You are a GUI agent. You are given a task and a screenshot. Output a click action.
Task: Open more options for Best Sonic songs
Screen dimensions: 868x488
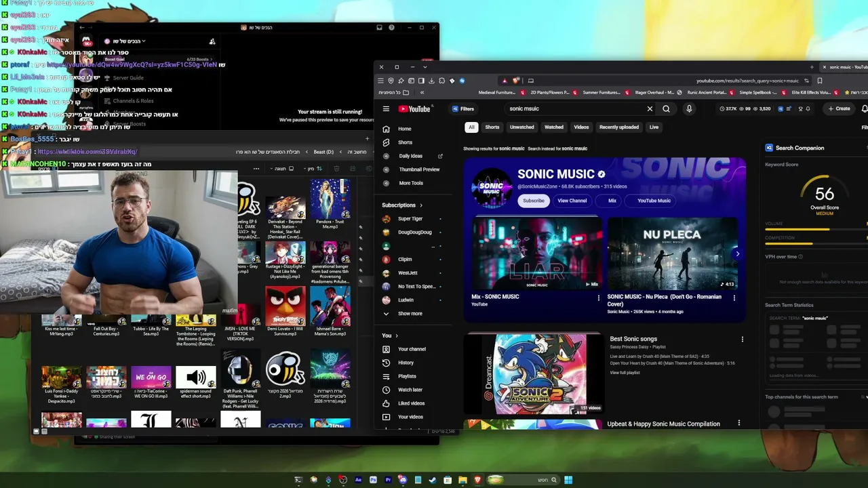coord(742,339)
